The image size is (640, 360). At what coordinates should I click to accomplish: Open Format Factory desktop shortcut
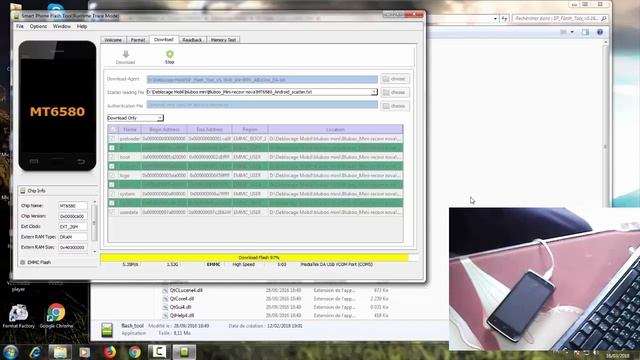tap(18, 317)
